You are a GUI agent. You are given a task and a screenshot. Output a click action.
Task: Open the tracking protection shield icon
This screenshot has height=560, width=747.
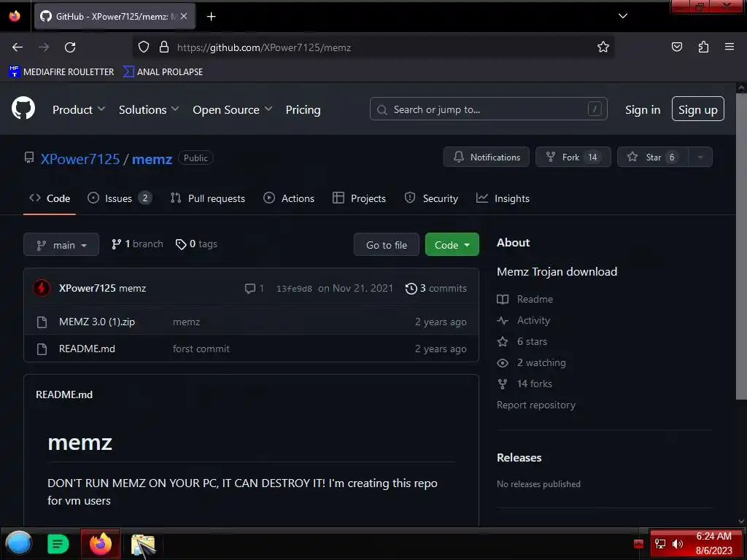144,47
